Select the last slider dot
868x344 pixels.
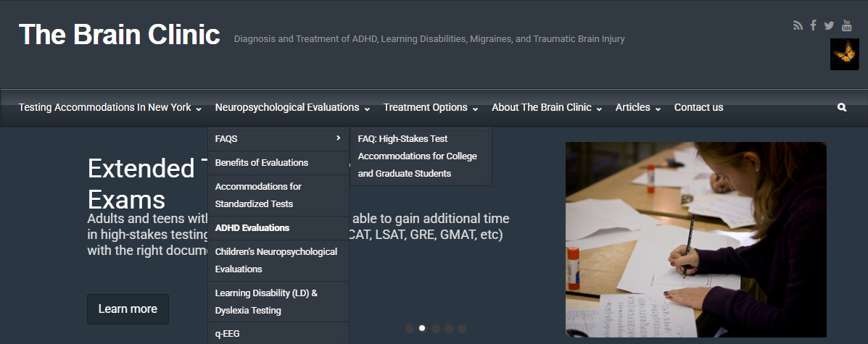coord(462,329)
